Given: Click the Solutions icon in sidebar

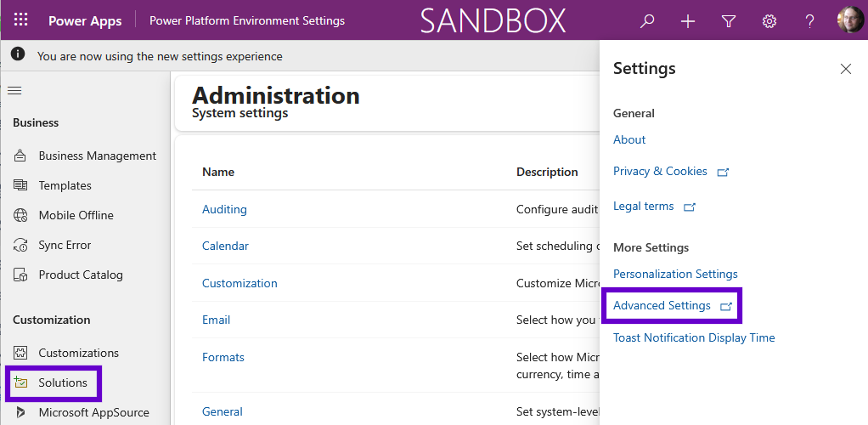Looking at the screenshot, I should [x=20, y=382].
